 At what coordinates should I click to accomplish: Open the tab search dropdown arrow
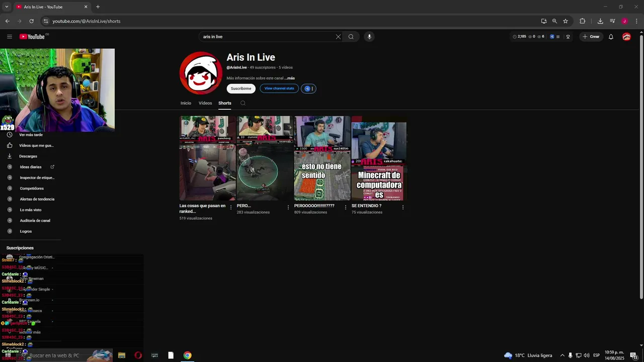click(7, 7)
